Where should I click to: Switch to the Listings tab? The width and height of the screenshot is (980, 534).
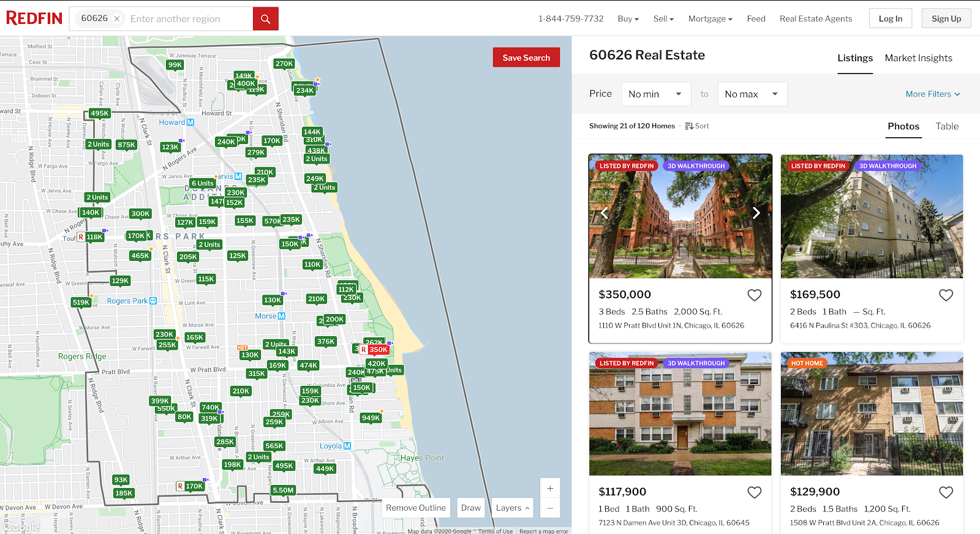coord(855,58)
